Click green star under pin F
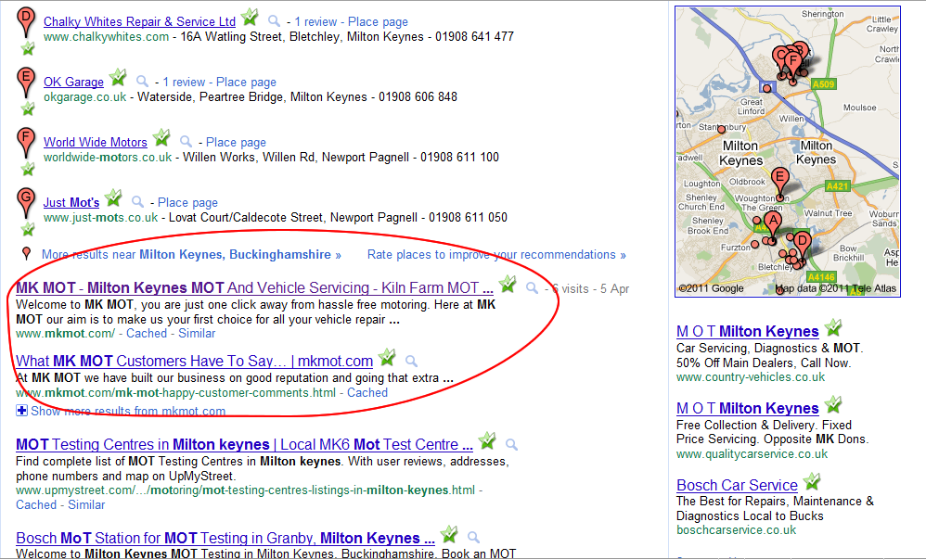 tap(28, 170)
